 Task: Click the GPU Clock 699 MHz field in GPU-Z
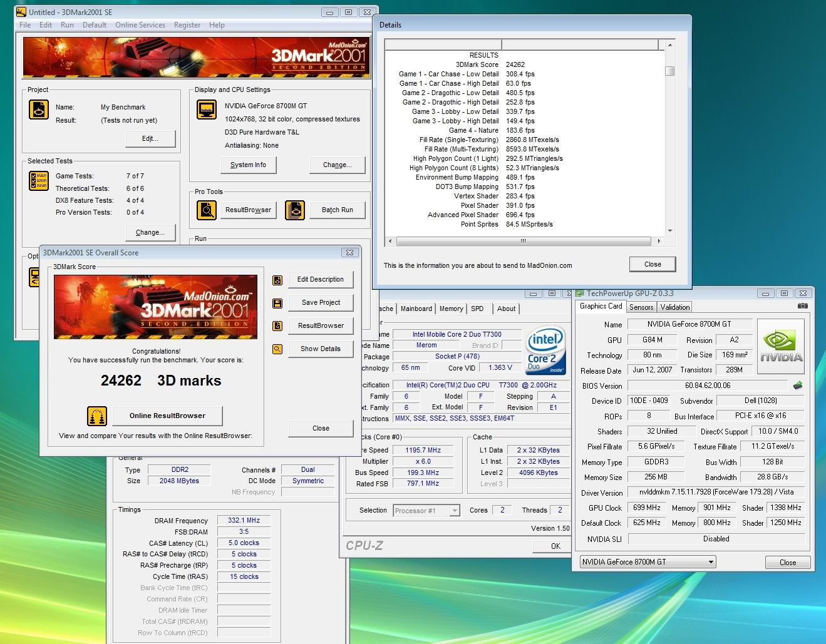tap(647, 508)
